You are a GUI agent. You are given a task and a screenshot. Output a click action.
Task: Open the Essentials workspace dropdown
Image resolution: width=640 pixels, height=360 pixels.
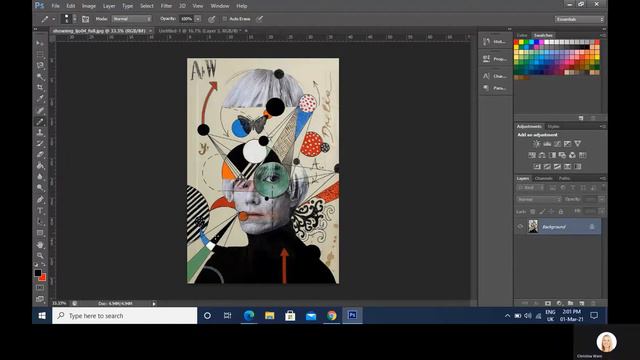[579, 19]
